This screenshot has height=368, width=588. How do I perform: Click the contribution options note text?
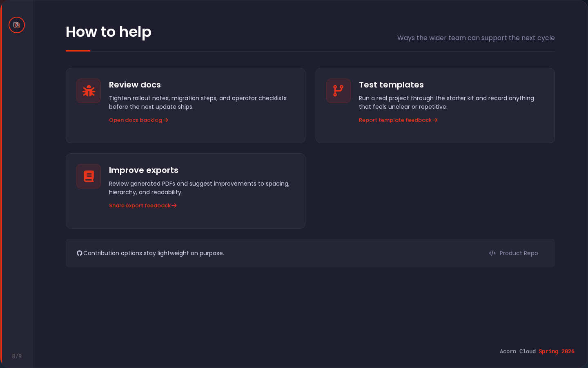tap(154, 253)
